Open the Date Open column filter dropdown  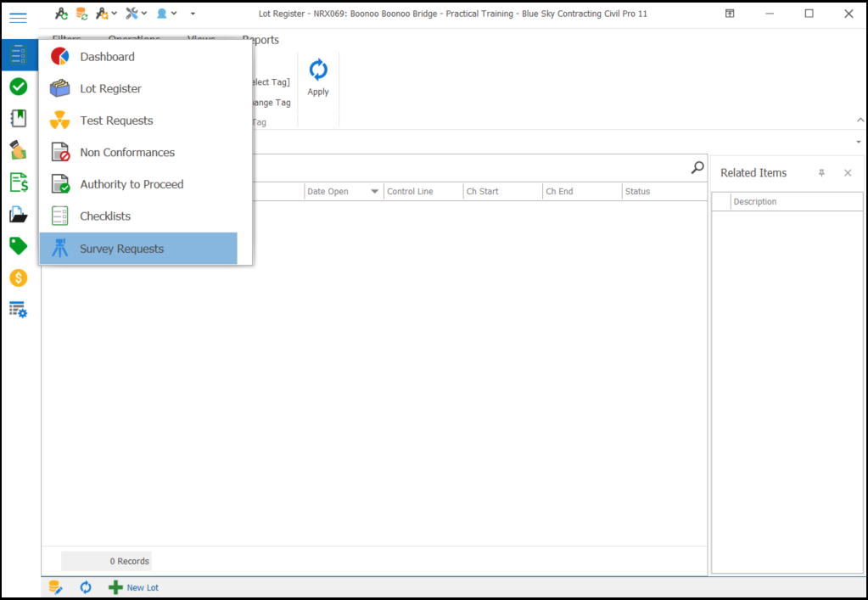pos(374,192)
